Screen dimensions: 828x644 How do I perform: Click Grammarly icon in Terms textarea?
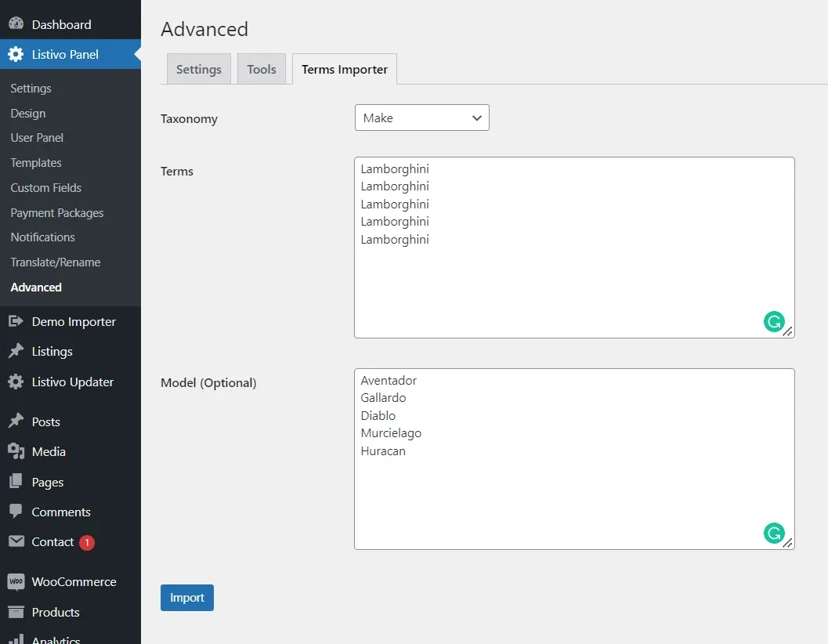click(x=774, y=322)
